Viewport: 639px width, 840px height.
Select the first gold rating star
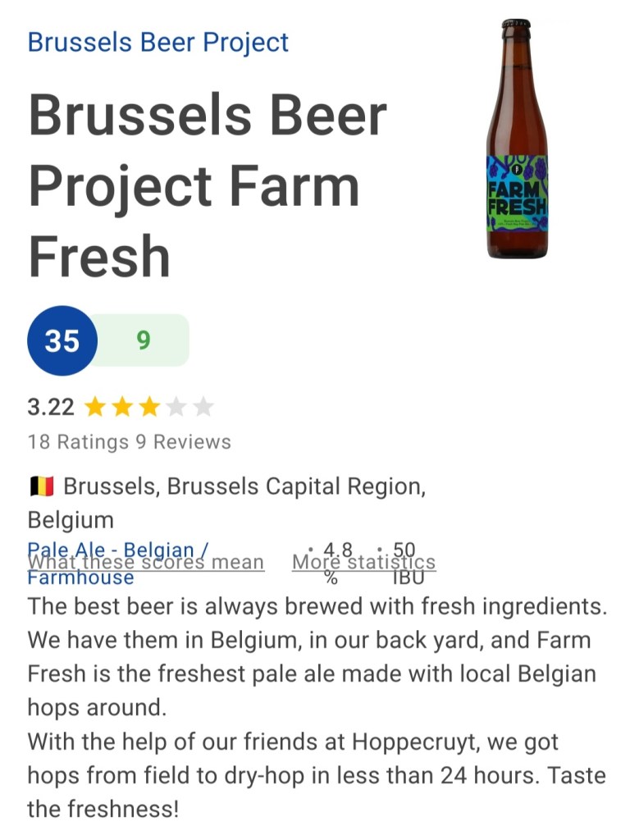(95, 407)
